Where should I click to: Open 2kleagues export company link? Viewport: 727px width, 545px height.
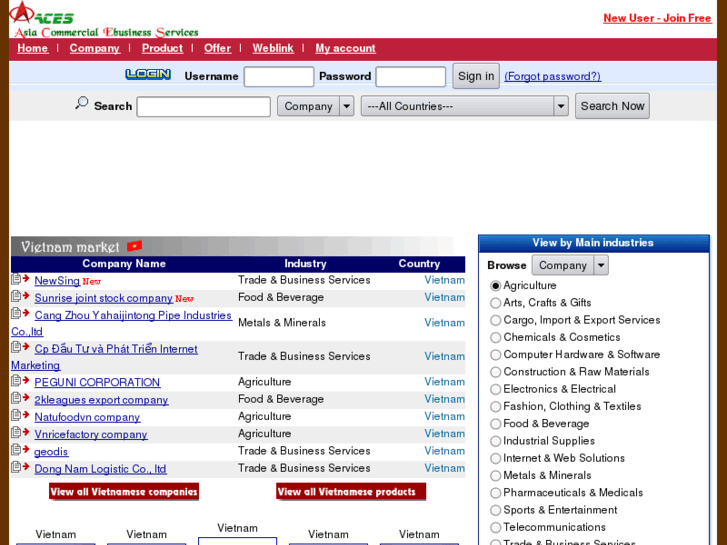101,400
